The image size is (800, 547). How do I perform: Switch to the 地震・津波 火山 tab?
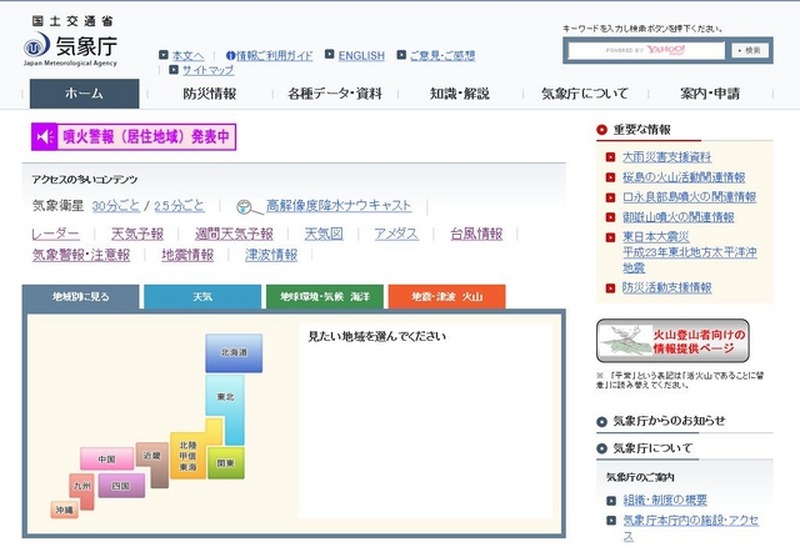(x=446, y=297)
